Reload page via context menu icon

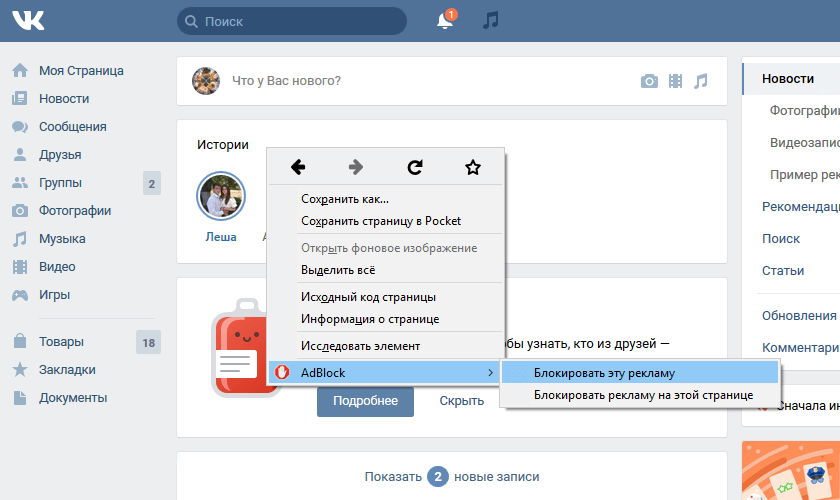[x=415, y=167]
